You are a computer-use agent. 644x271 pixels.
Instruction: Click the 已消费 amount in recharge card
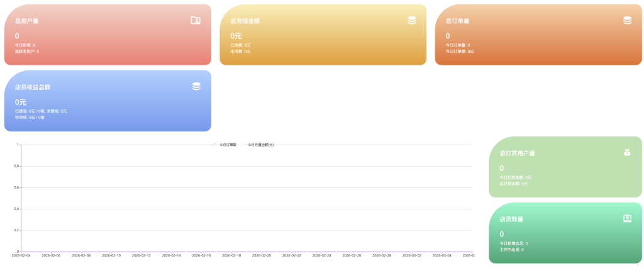[240, 45]
